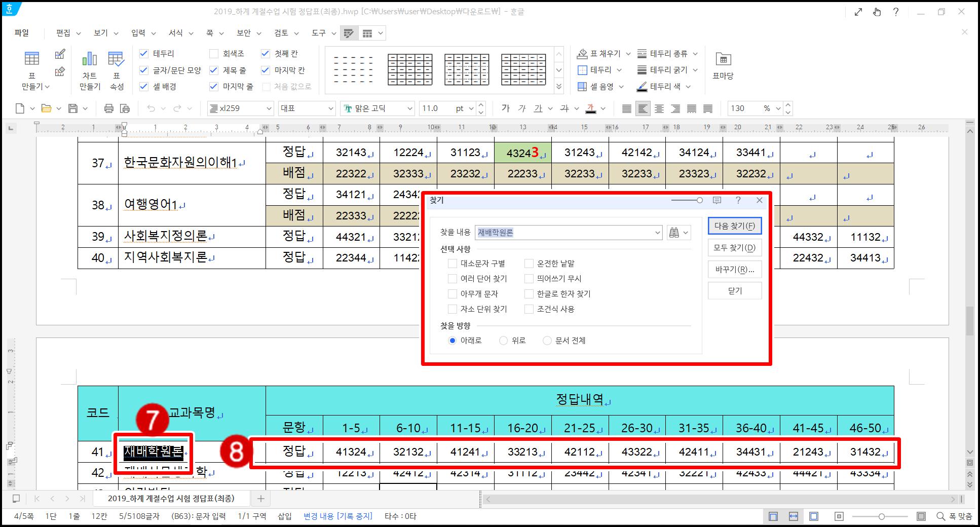Enable 온전한 낱말 option
The width and height of the screenshot is (980, 527).
coord(529,263)
